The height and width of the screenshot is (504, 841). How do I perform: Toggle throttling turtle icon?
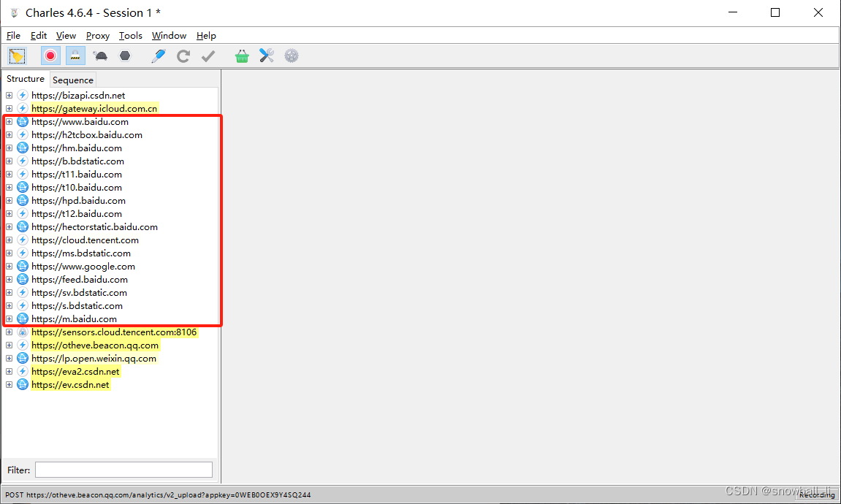(x=100, y=56)
